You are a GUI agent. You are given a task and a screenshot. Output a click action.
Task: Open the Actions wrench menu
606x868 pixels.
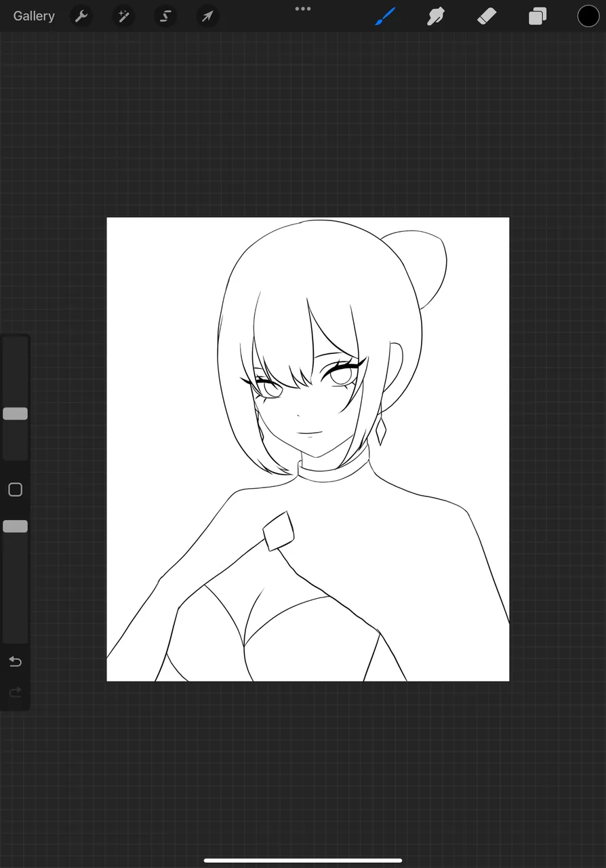81,16
